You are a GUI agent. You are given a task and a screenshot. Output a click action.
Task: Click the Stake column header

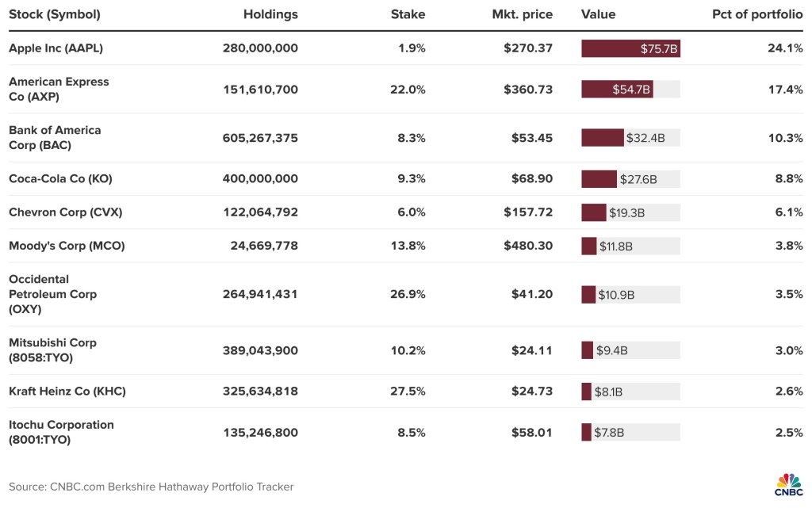(x=408, y=14)
